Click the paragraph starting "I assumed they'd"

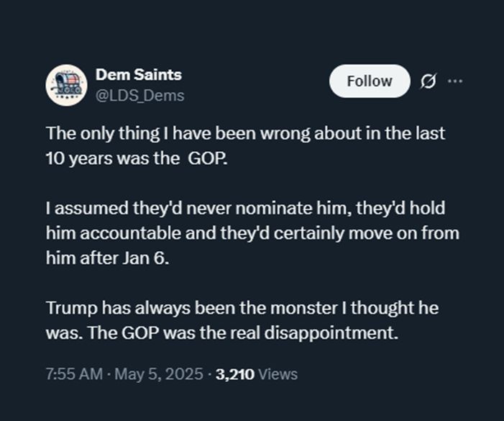(x=252, y=234)
